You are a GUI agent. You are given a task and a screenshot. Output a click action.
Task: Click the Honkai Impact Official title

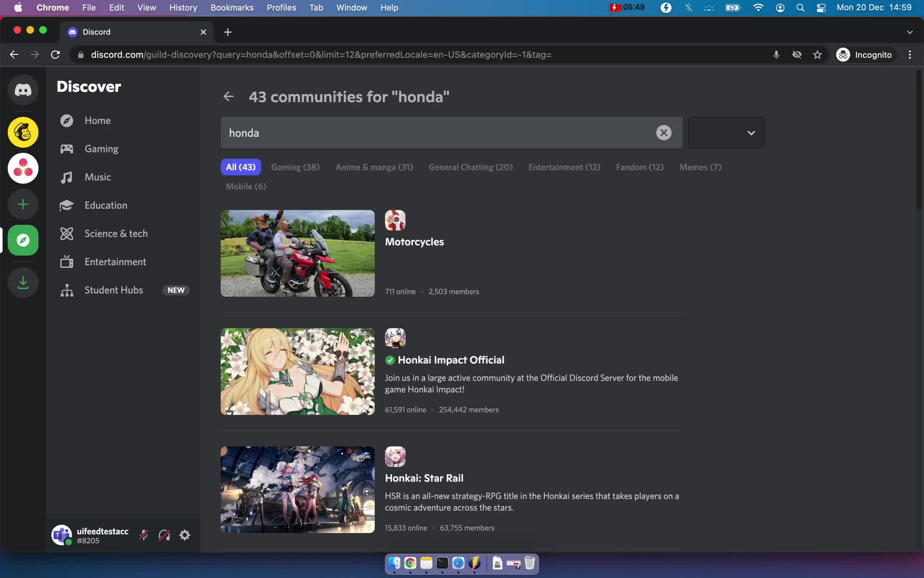451,360
